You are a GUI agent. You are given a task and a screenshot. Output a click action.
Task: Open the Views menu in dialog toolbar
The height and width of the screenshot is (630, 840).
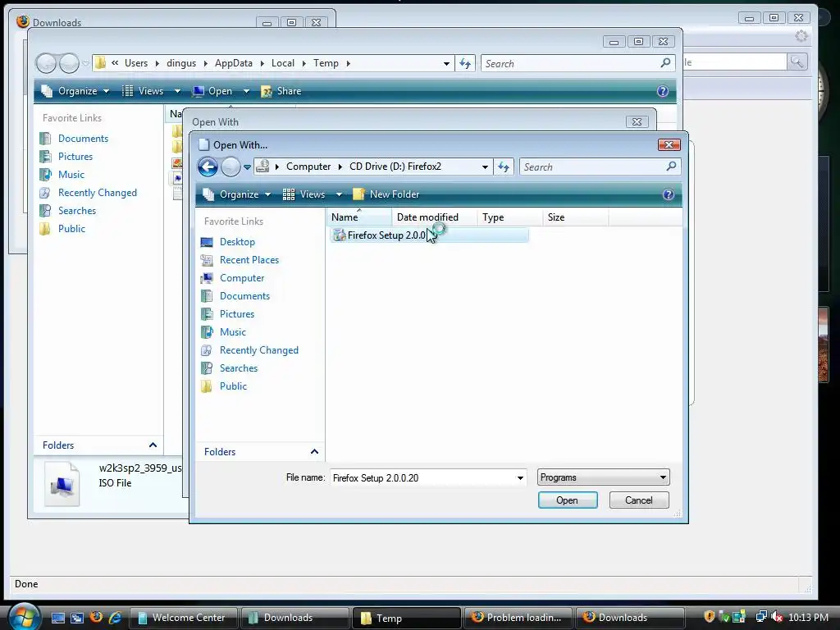304,194
